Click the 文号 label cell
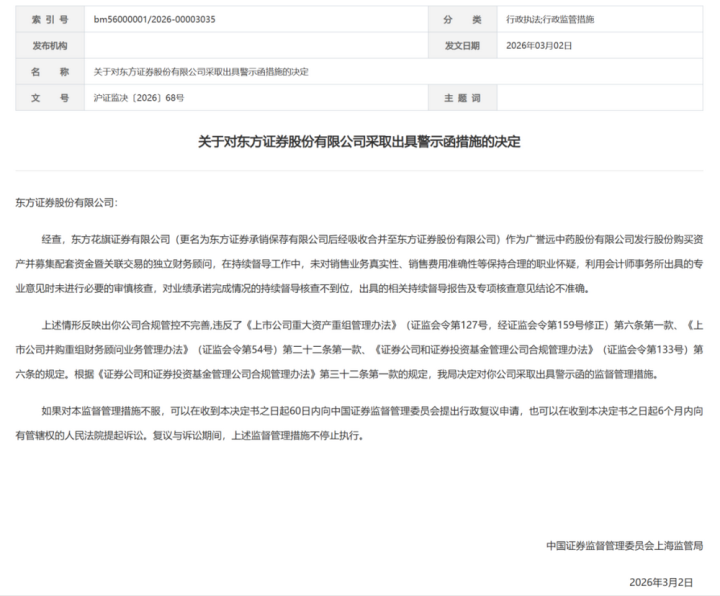The width and height of the screenshot is (720, 596). click(50, 98)
